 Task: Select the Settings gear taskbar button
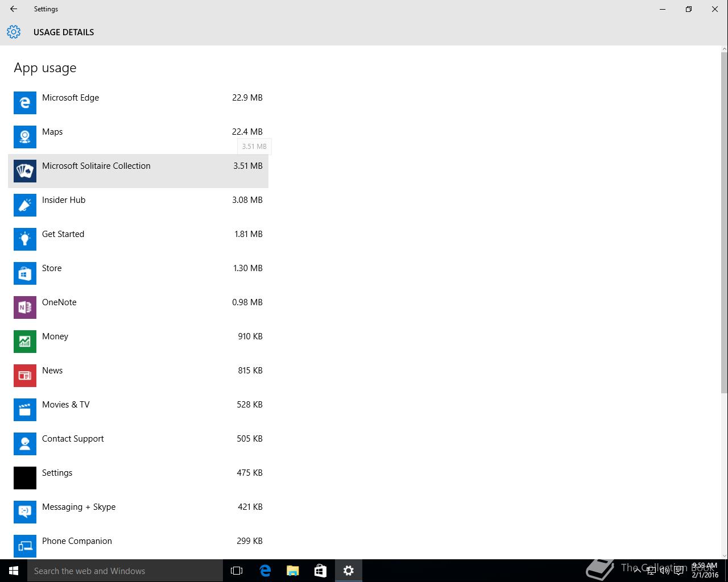point(349,571)
